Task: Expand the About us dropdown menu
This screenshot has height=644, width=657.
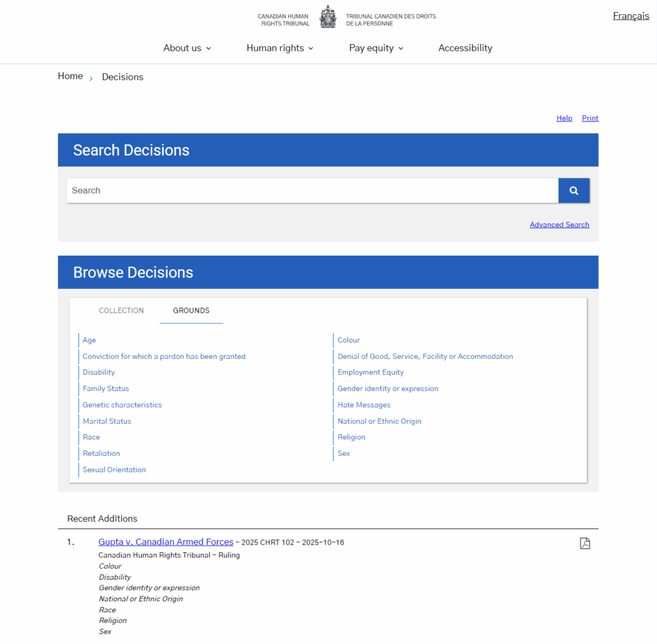Action: 187,48
